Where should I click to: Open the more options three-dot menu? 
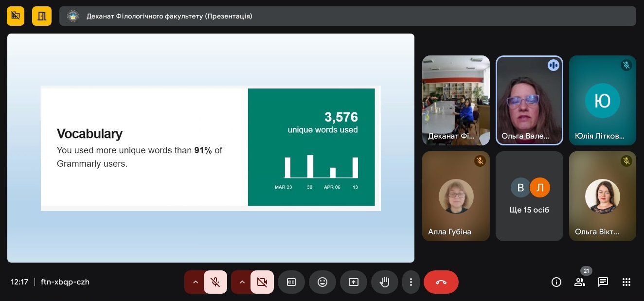(411, 282)
